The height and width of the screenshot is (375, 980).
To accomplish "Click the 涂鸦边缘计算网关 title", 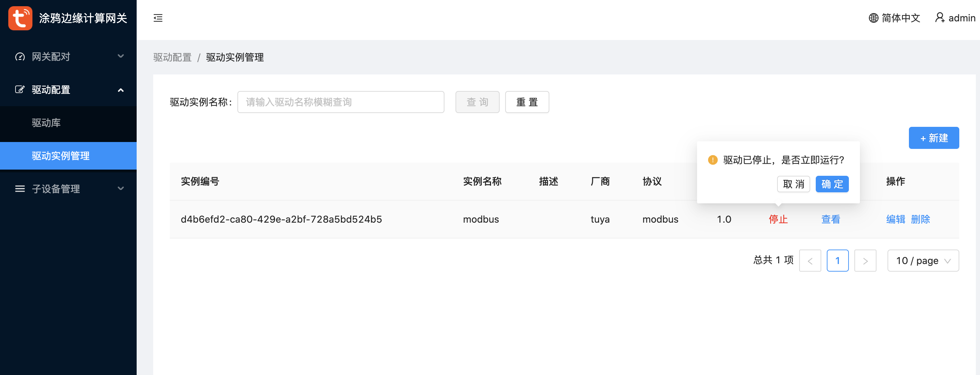I will pos(83,18).
